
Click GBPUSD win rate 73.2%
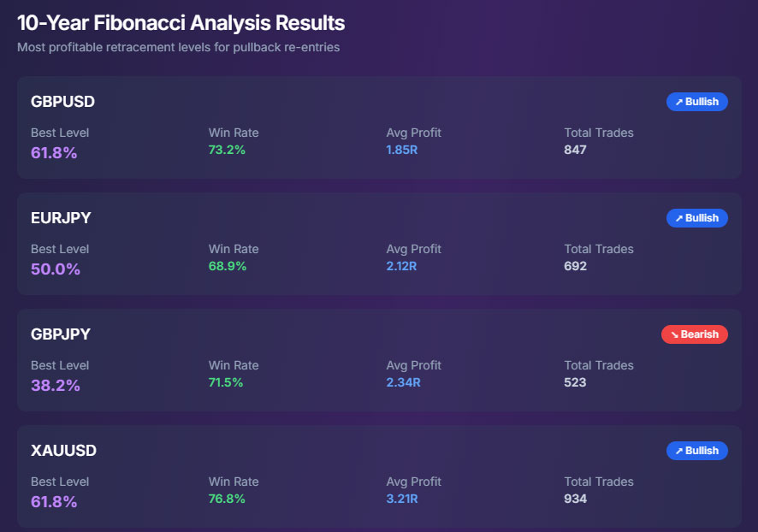227,150
